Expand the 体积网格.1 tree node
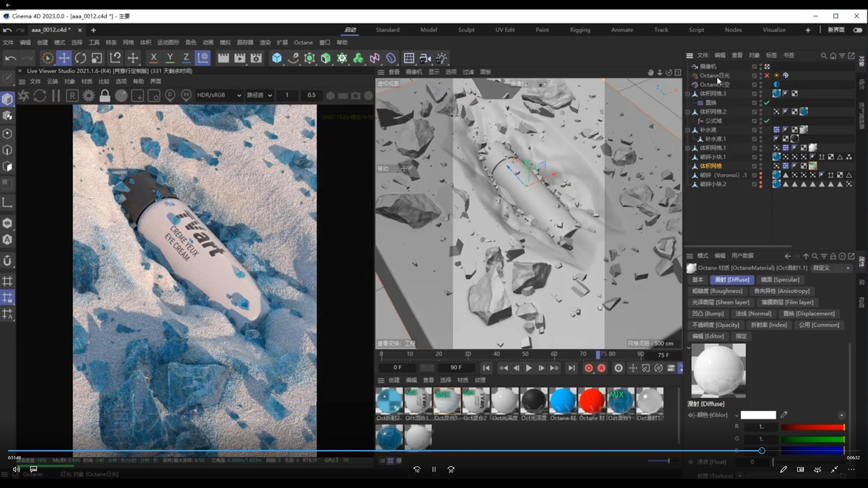 [688, 148]
